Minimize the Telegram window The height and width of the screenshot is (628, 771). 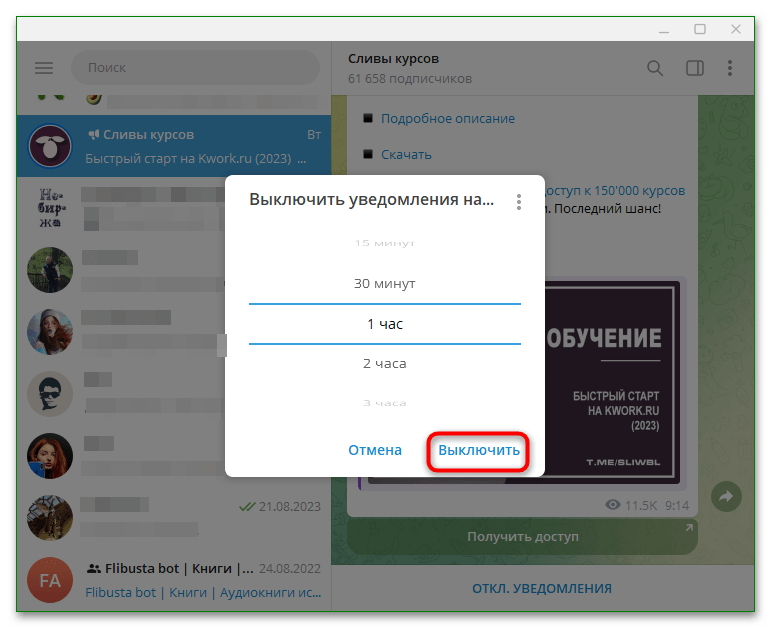coord(664,30)
